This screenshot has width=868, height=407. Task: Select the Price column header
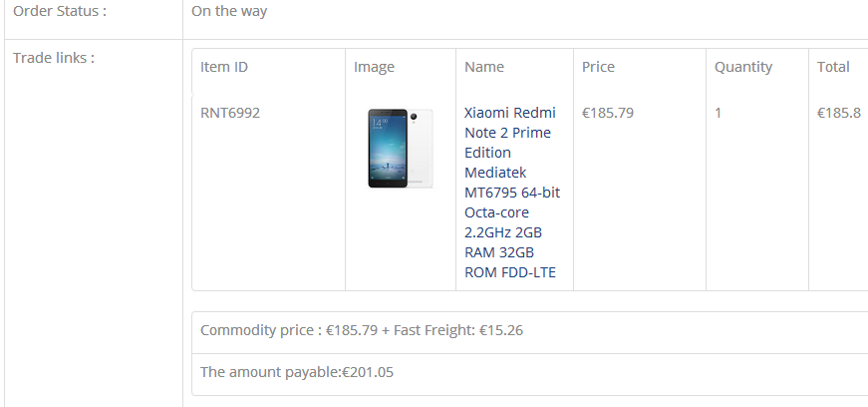point(598,67)
